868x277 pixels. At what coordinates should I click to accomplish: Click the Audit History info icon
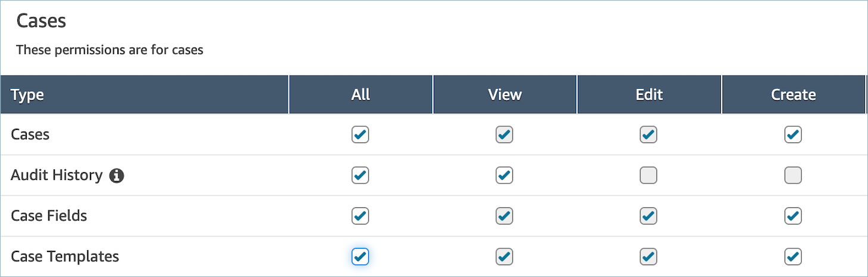pyautogui.click(x=117, y=176)
